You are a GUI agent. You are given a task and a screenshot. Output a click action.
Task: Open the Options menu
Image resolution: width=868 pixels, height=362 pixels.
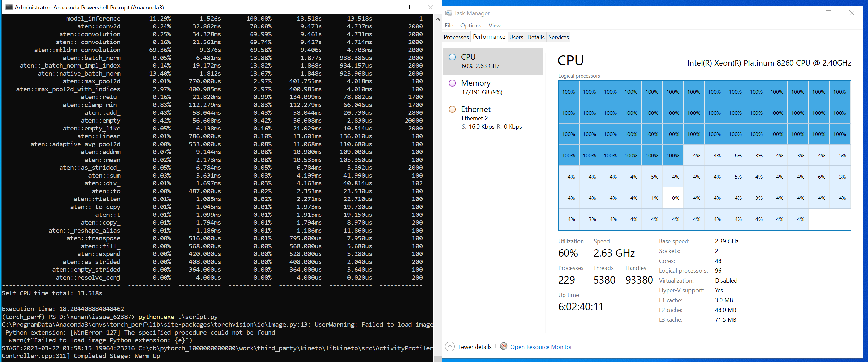(470, 25)
